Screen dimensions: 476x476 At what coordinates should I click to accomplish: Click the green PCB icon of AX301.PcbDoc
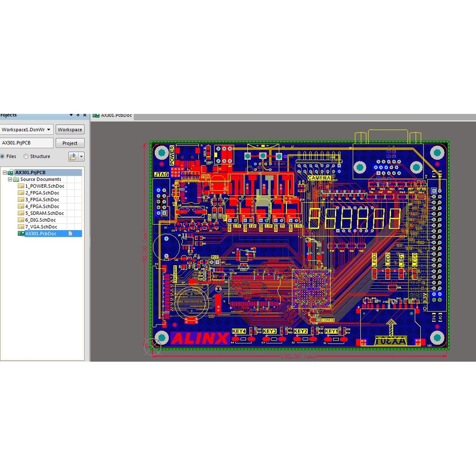(21, 233)
